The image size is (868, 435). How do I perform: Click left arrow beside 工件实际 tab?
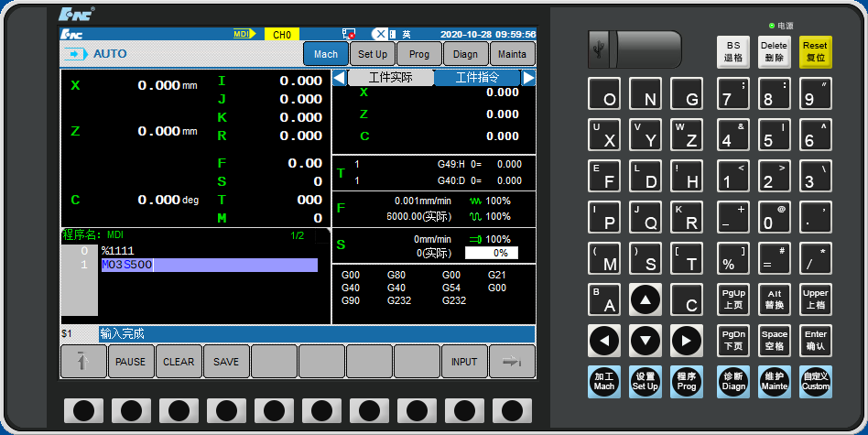point(339,78)
